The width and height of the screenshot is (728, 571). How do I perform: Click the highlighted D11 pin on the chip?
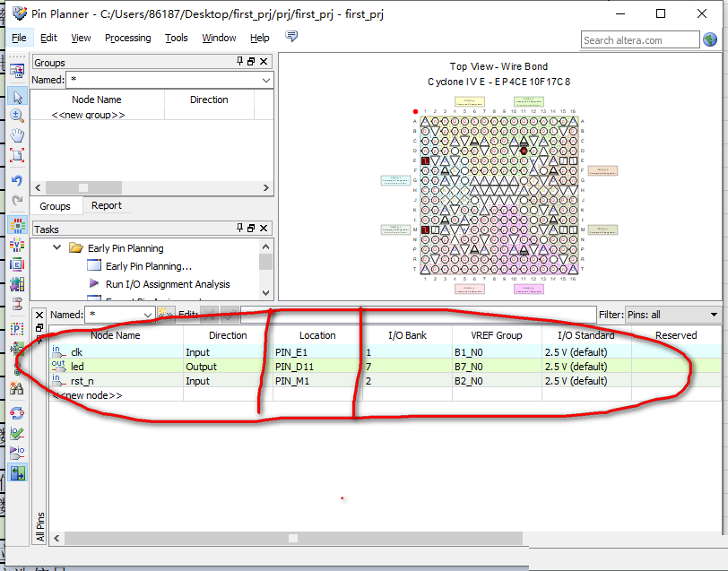[x=524, y=151]
